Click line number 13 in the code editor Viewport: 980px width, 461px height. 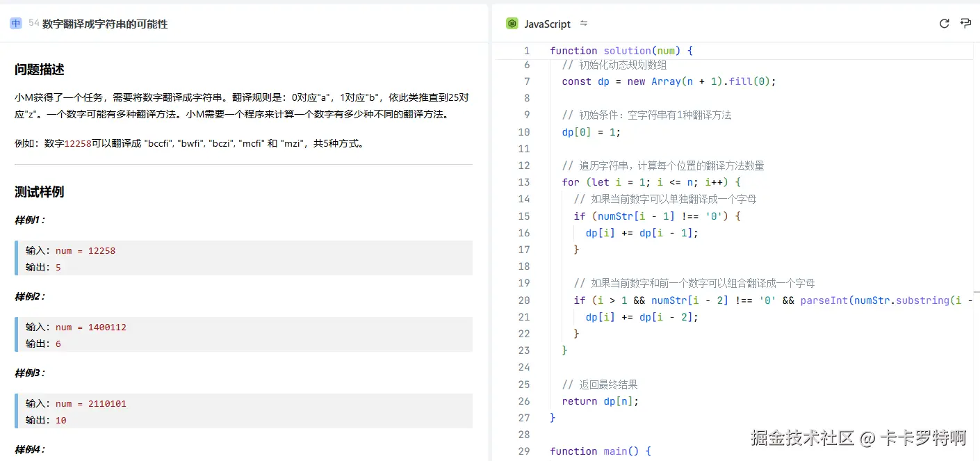coord(524,181)
